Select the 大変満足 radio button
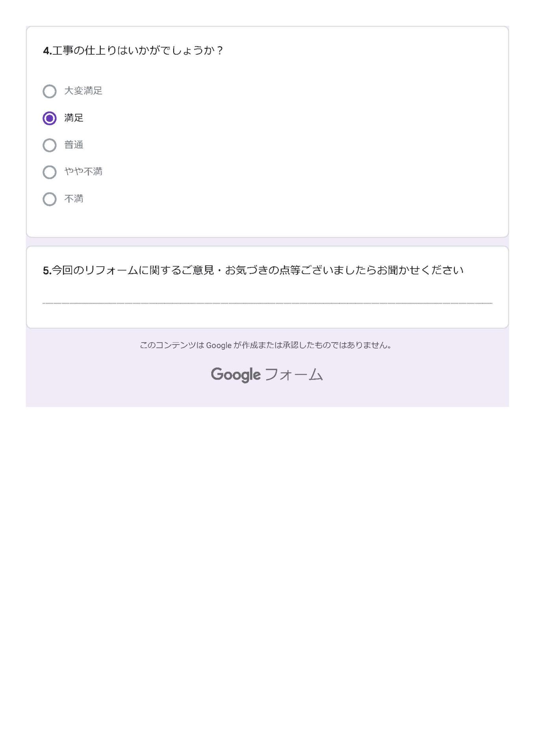Screen dimensions: 534x756 49,91
